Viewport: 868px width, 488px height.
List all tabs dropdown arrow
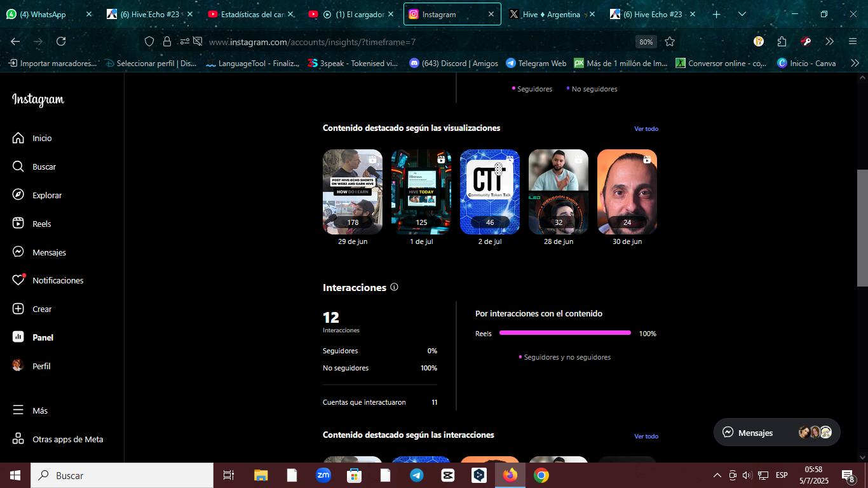pos(742,14)
